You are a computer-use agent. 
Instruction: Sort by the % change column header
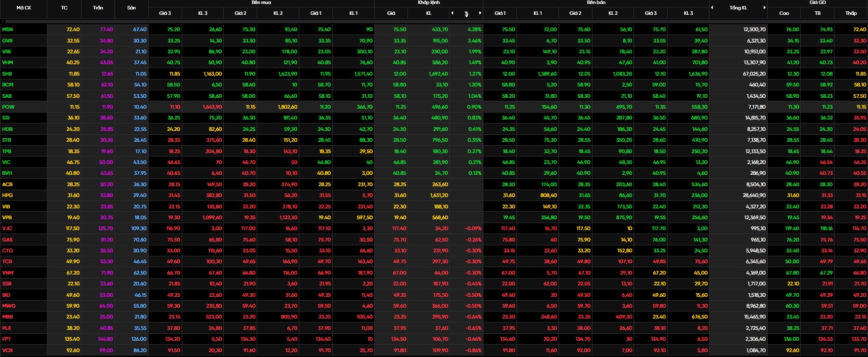click(467, 14)
